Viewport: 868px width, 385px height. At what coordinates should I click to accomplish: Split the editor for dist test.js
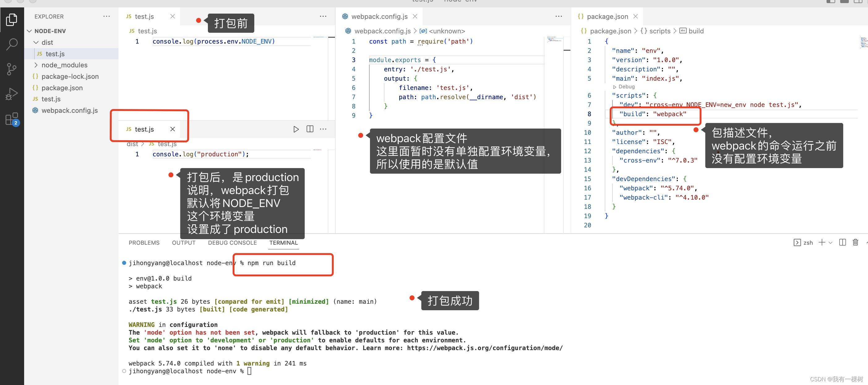(309, 129)
